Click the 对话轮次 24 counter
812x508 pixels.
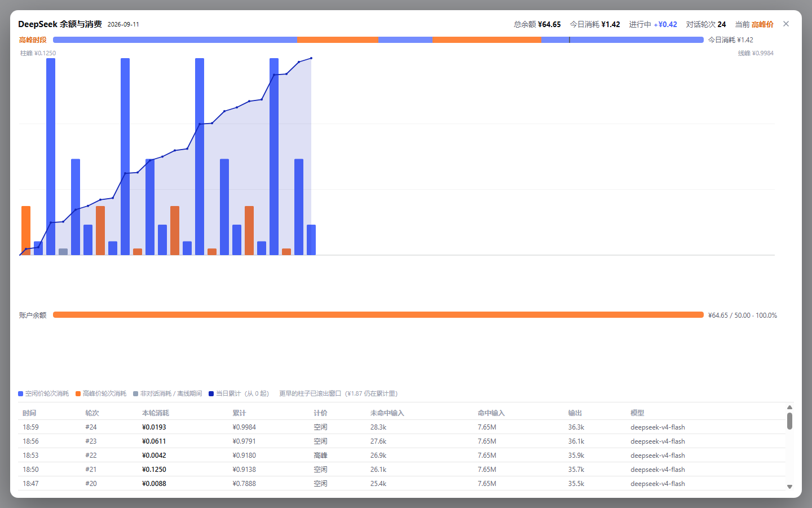[706, 24]
